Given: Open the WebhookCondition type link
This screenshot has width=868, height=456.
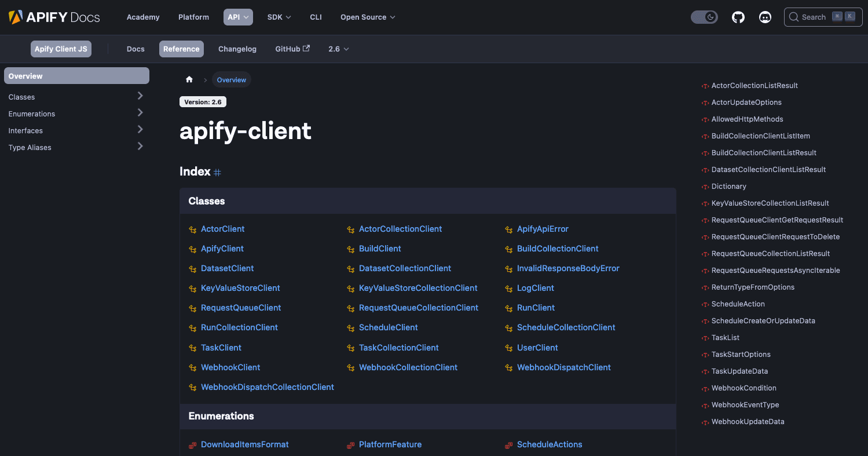Looking at the screenshot, I should click(744, 388).
